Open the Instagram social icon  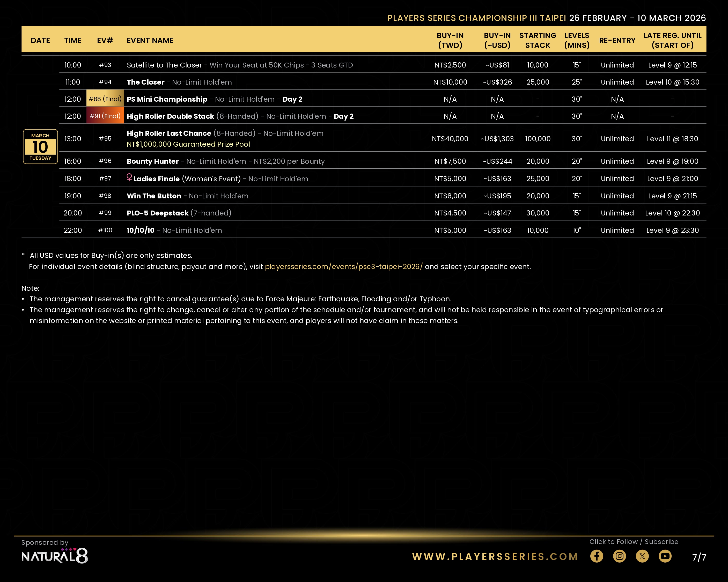click(619, 556)
